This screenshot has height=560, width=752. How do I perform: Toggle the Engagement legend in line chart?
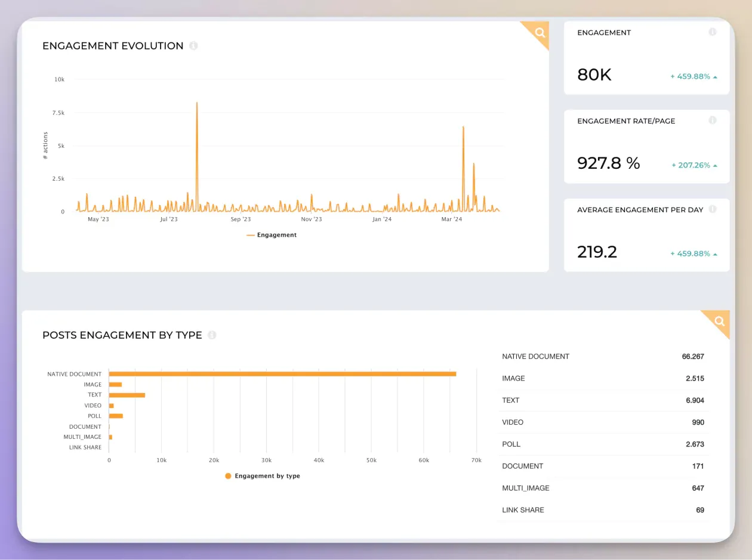[x=272, y=235]
